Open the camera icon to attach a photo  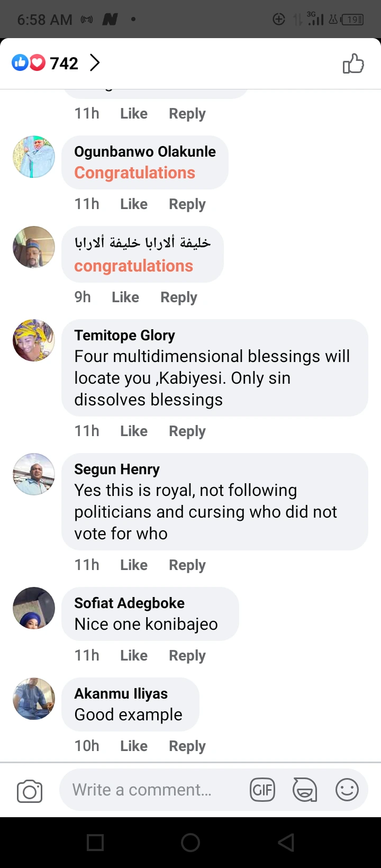point(30,791)
